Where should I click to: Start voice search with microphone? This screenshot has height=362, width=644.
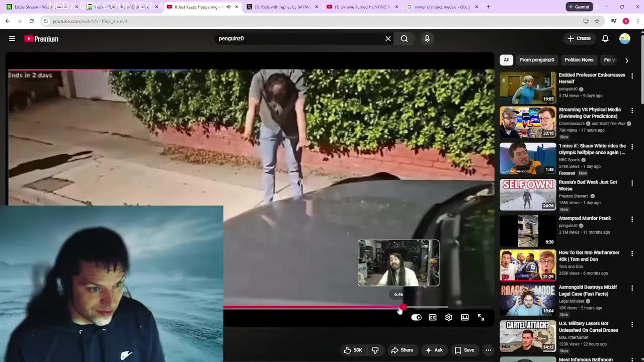click(427, 39)
